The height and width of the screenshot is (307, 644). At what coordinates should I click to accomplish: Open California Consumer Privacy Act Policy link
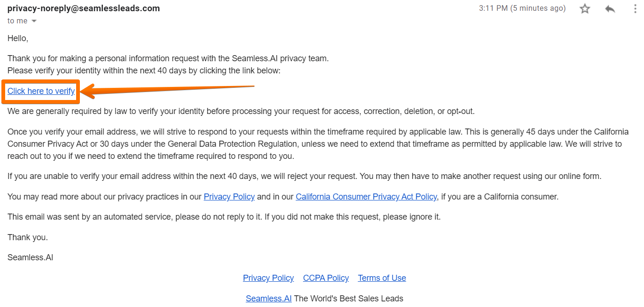[x=367, y=197]
